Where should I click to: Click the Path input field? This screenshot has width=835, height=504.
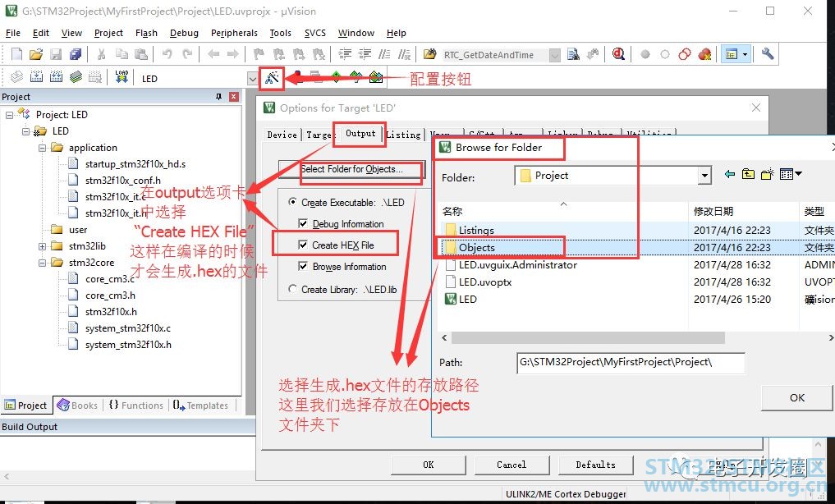631,363
